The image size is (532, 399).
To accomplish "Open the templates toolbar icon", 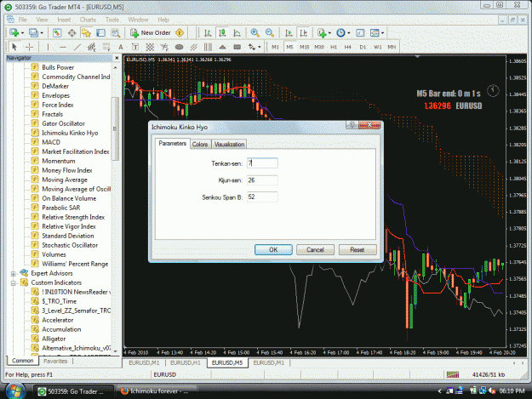I will pyautogui.click(x=375, y=33).
